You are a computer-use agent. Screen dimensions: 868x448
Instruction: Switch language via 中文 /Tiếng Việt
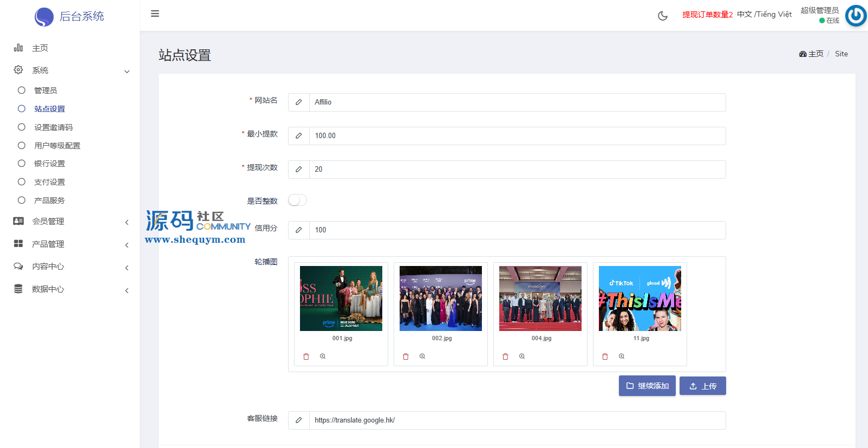[764, 14]
